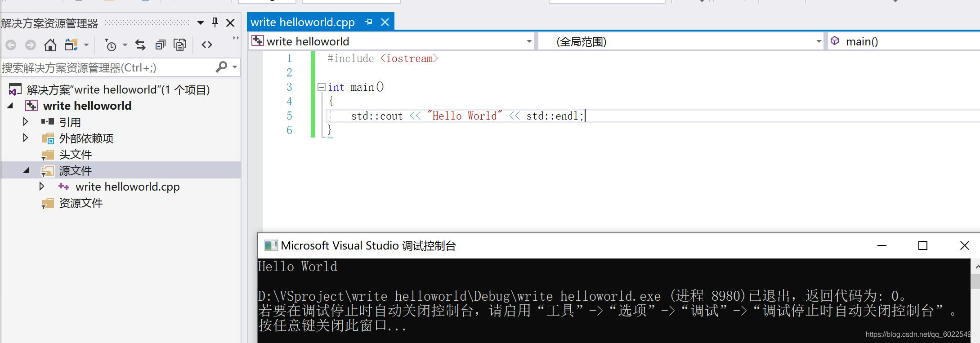Select the bold 'write helloworld' project
This screenshot has width=980, height=343.
[87, 106]
